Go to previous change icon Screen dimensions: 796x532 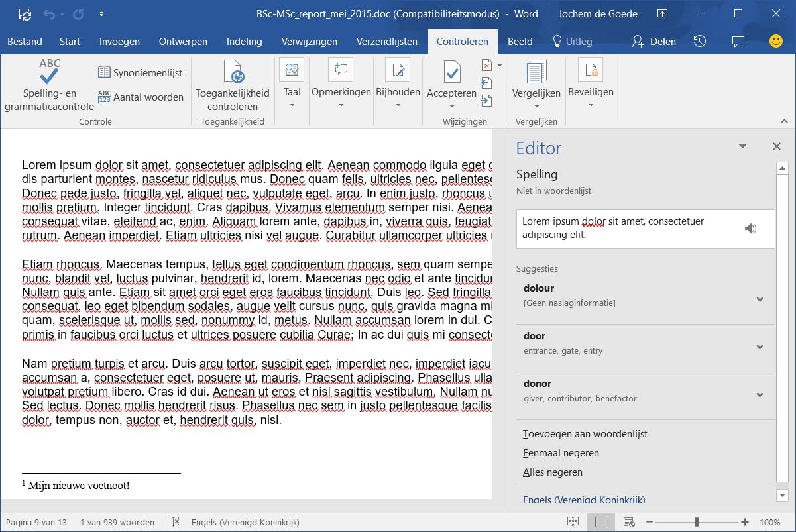[x=486, y=83]
